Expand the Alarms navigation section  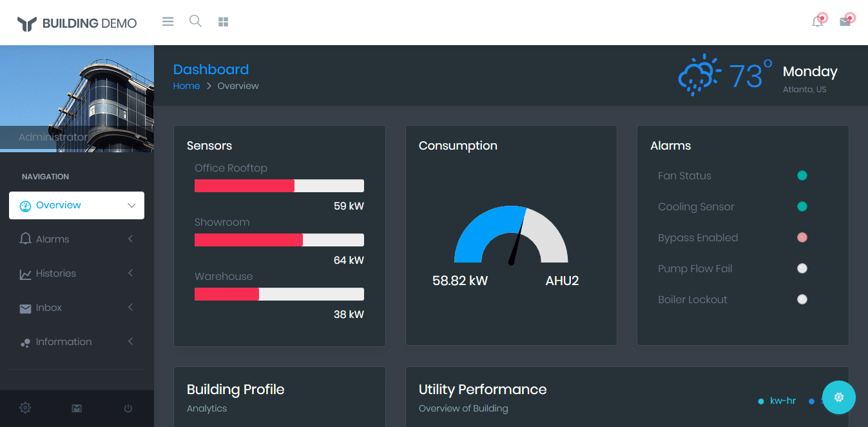[x=130, y=239]
